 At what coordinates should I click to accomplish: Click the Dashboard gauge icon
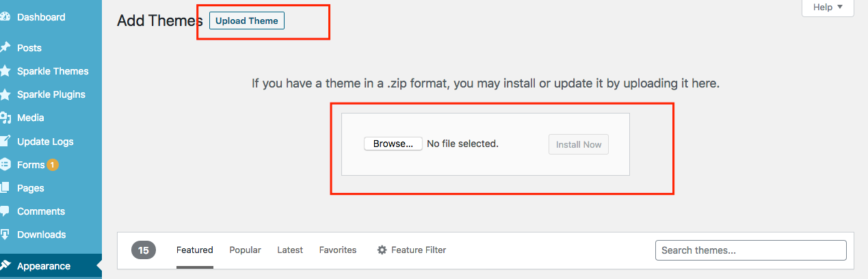[4, 17]
